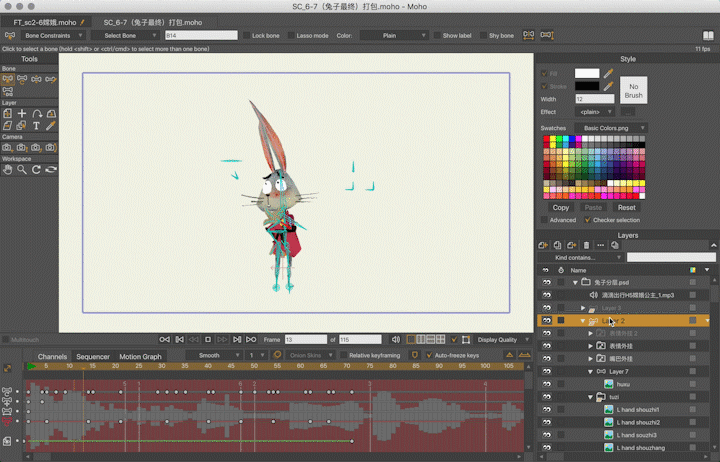Collapse the tuzi layer group
Screen dimensions: 720x462
[591, 397]
